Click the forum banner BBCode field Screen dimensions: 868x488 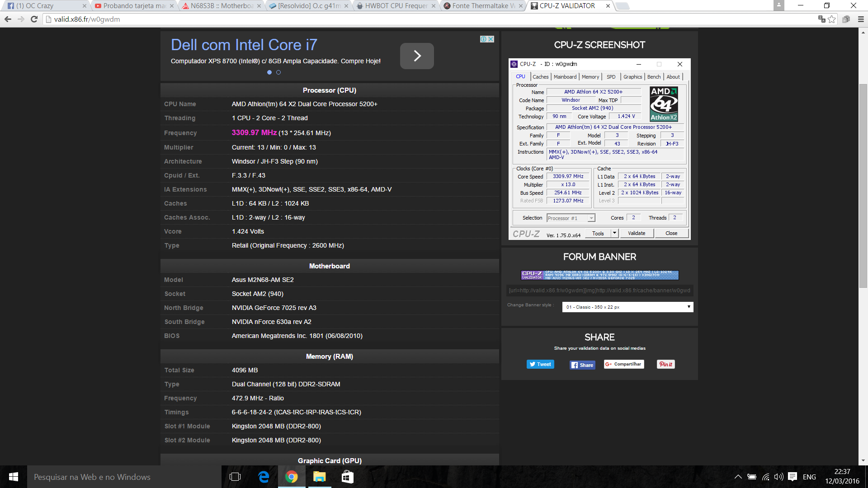(599, 291)
